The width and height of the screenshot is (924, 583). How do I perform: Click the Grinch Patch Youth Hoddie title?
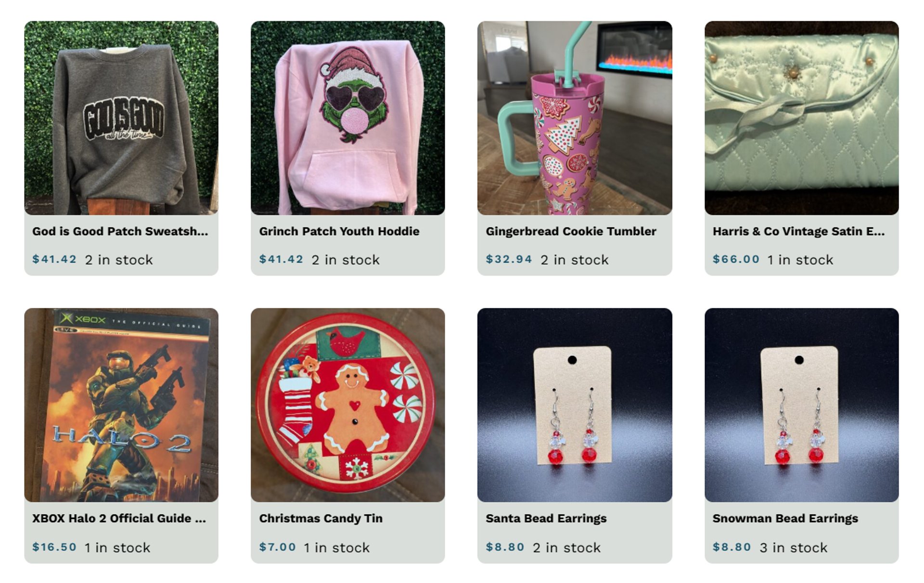pos(339,231)
